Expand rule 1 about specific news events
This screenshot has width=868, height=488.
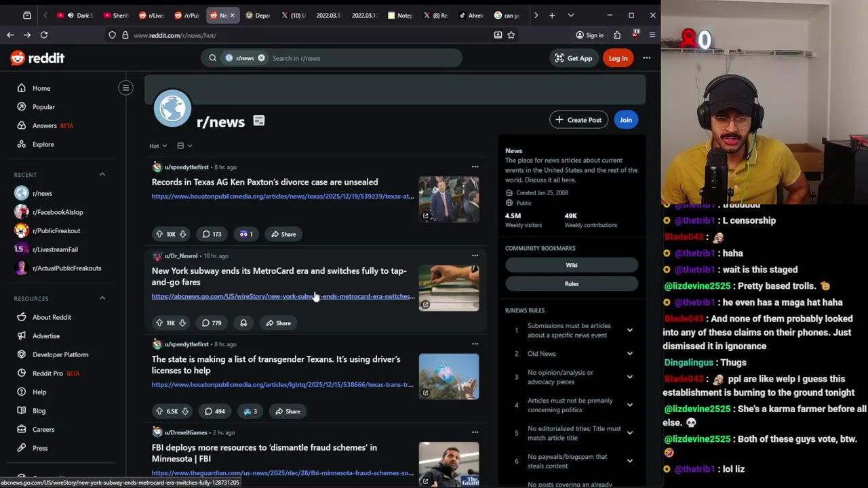[x=630, y=330]
